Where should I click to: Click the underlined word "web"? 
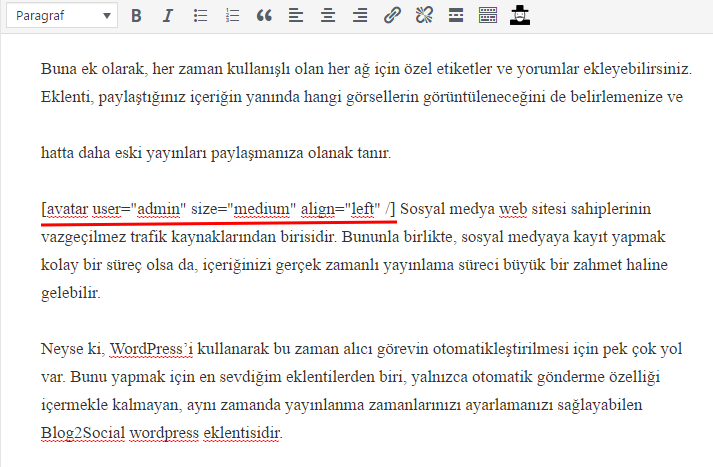point(513,209)
